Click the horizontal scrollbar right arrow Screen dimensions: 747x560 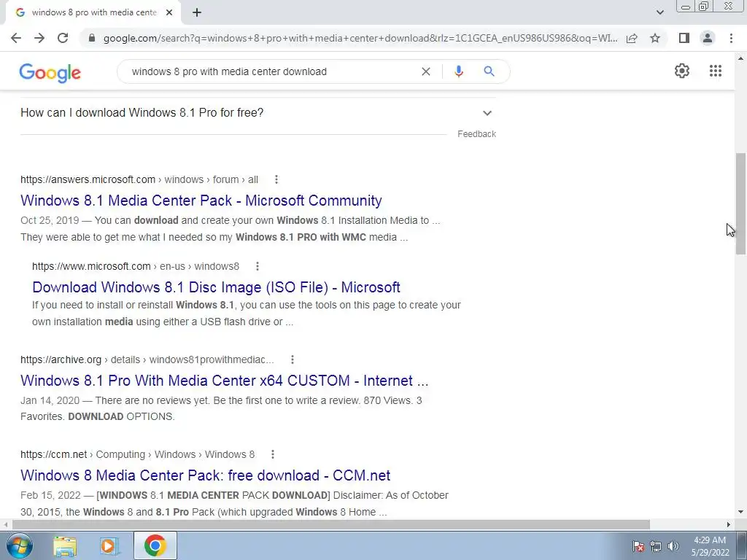[x=729, y=524]
